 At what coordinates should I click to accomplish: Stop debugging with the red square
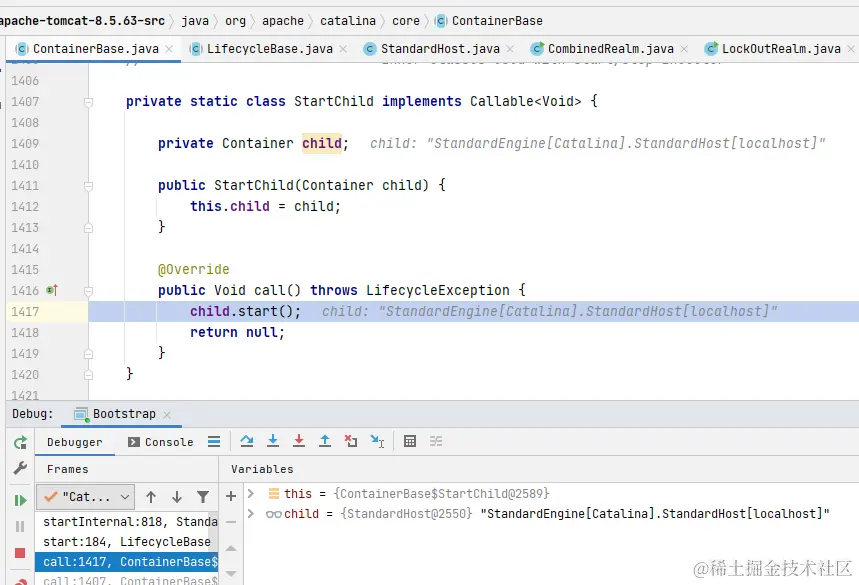pos(20,553)
